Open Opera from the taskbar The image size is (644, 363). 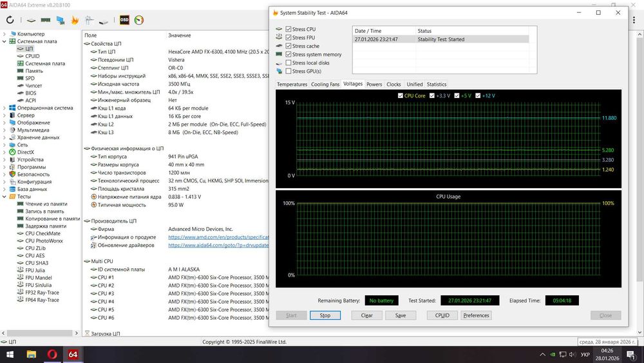[x=52, y=354]
